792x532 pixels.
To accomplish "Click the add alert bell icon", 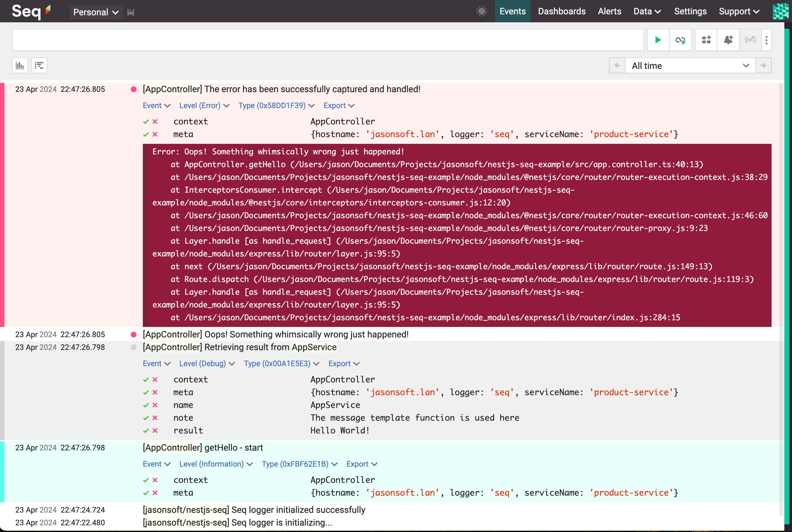I will pos(728,40).
